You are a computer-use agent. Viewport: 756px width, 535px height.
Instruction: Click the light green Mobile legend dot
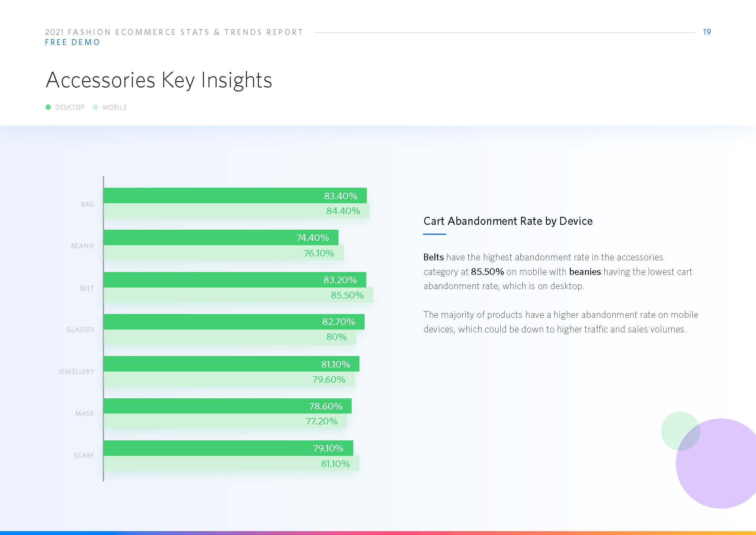[95, 107]
